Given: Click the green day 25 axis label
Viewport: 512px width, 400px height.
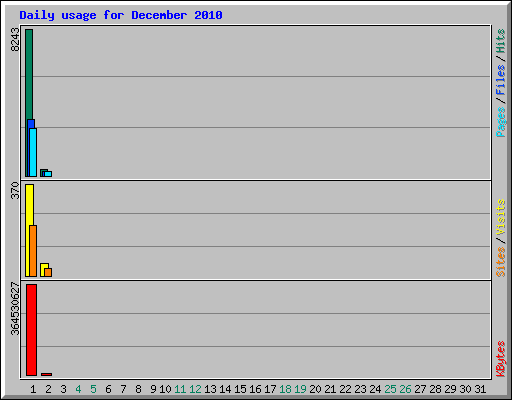Looking at the screenshot, I should coord(390,389).
